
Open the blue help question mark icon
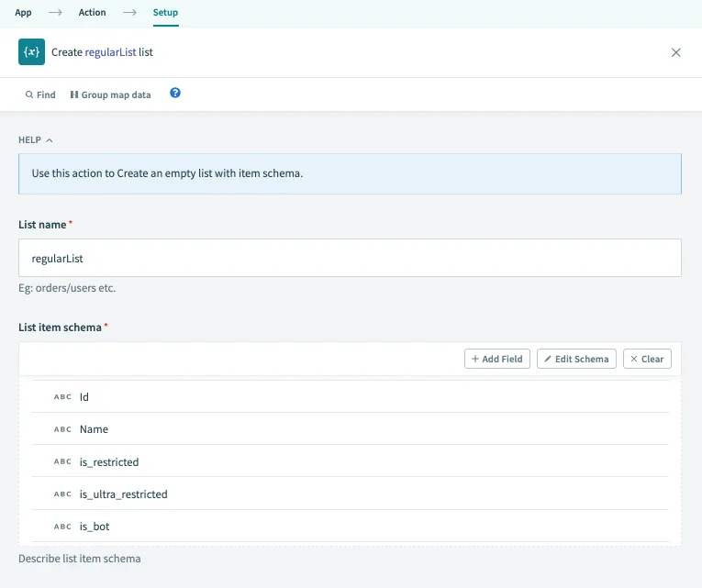pos(175,94)
